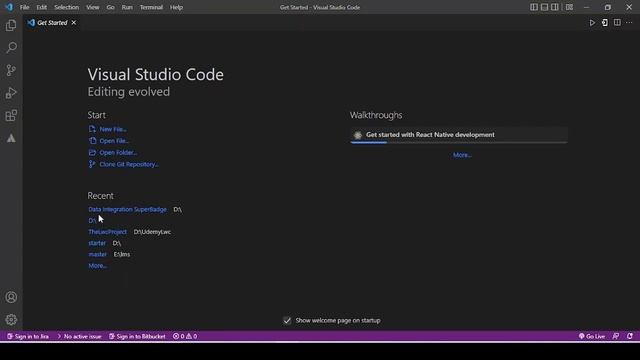Click the Open Folder icon under Start
The image size is (640, 360).
pos(92,153)
